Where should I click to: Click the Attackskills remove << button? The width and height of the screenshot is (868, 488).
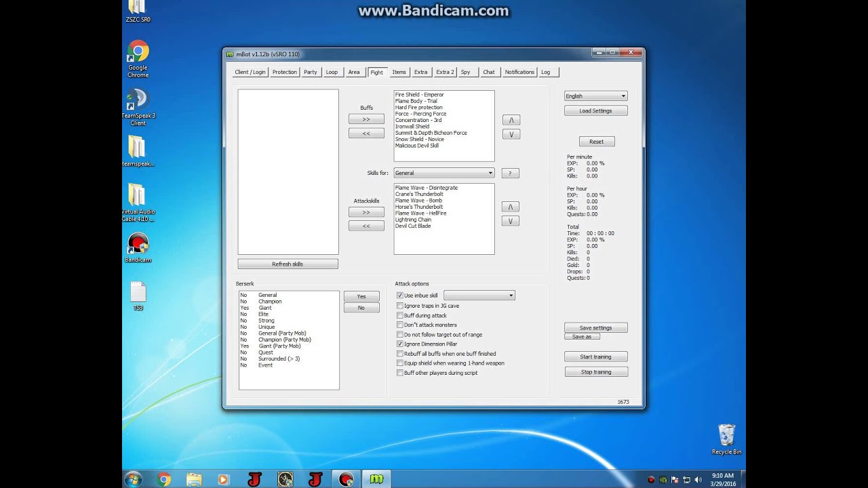point(366,226)
